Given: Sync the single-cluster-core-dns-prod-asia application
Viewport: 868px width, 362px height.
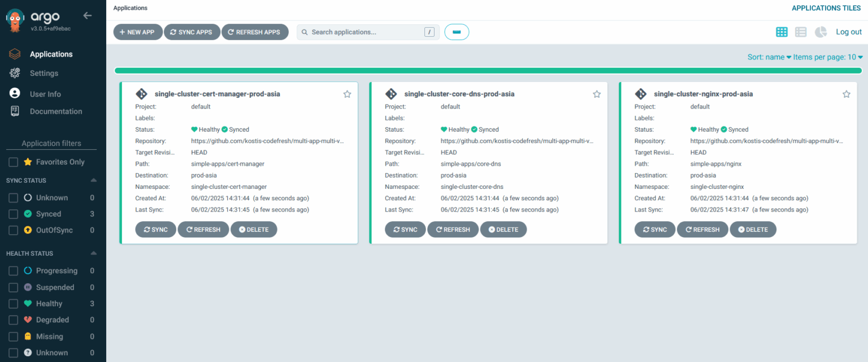Looking at the screenshot, I should click(x=405, y=229).
